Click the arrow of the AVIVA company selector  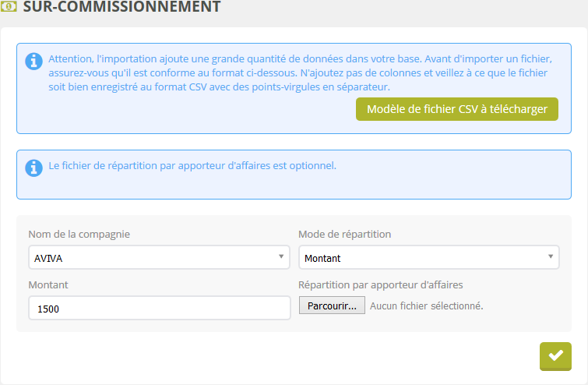(280, 257)
